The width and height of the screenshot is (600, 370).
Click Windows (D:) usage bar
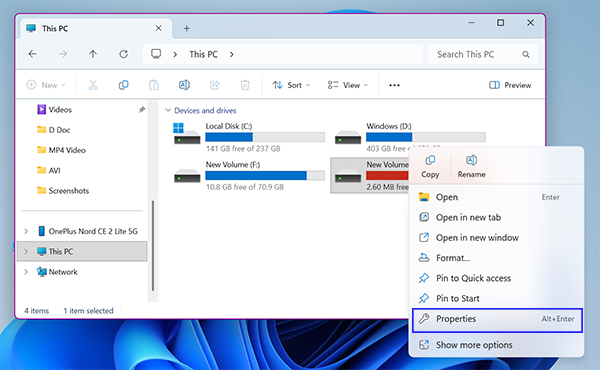[426, 137]
